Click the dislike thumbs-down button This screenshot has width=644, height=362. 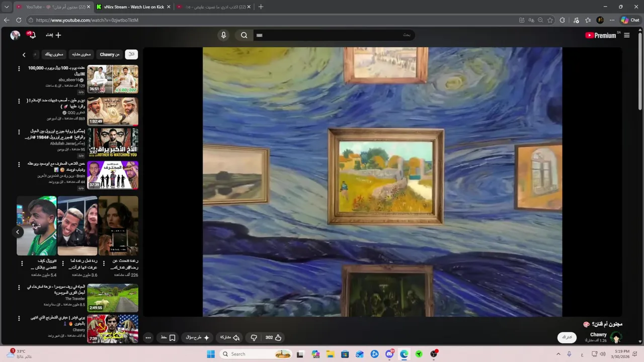pos(254,337)
